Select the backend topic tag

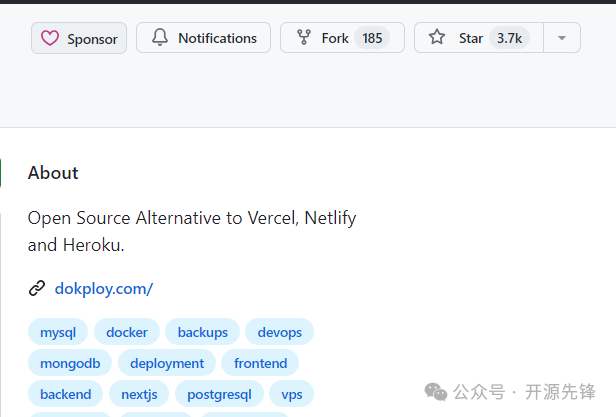(x=65, y=393)
